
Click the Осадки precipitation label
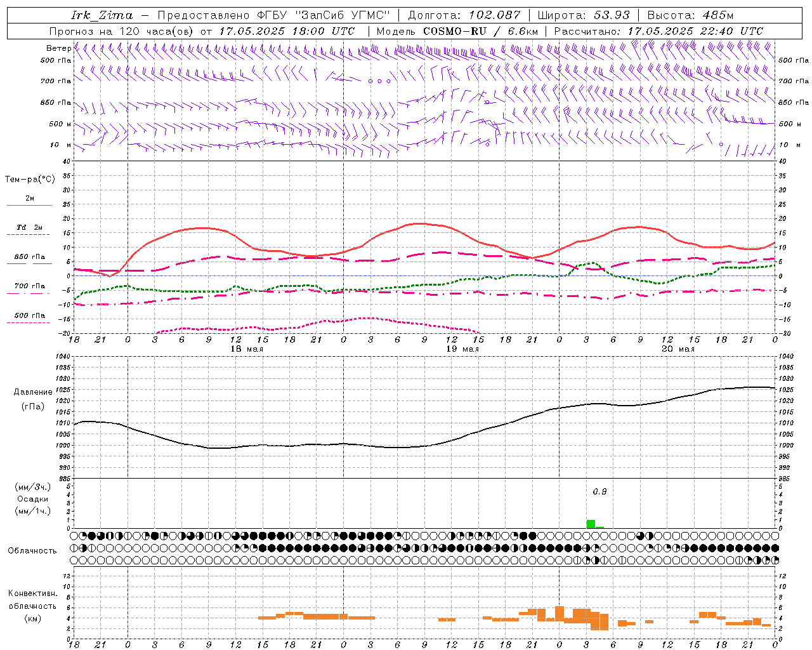33,499
